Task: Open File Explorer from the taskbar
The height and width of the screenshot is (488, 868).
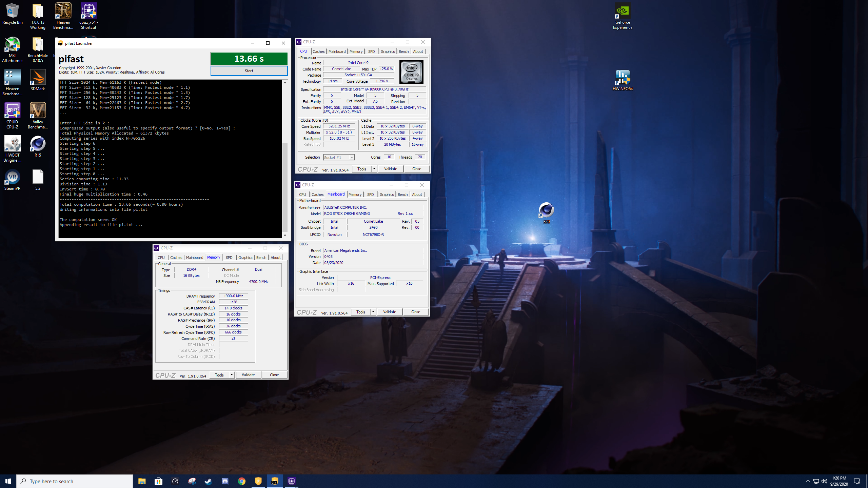Action: click(x=142, y=481)
